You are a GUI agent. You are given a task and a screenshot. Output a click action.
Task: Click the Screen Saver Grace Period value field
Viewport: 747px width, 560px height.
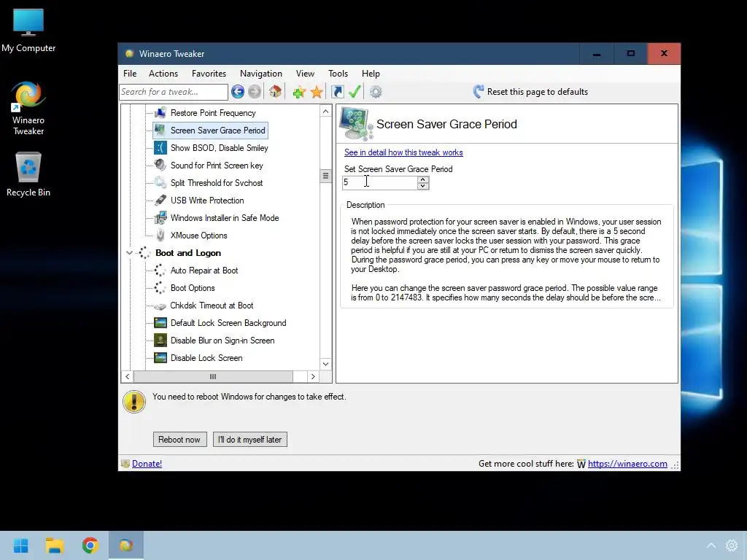379,183
